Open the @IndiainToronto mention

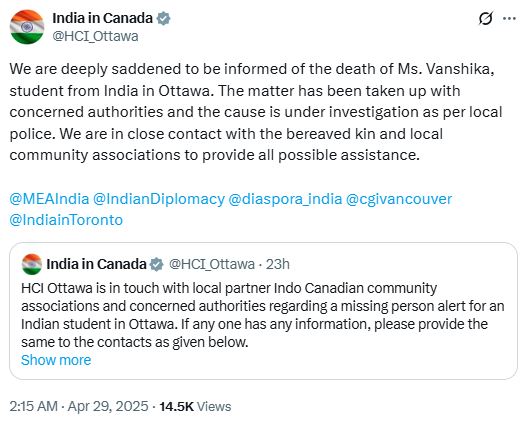click(66, 220)
